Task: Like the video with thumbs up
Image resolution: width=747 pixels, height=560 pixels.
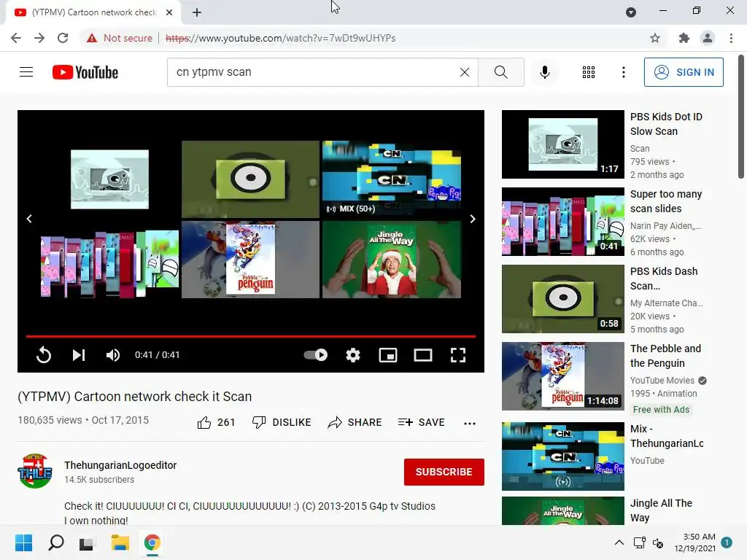Action: (x=216, y=422)
